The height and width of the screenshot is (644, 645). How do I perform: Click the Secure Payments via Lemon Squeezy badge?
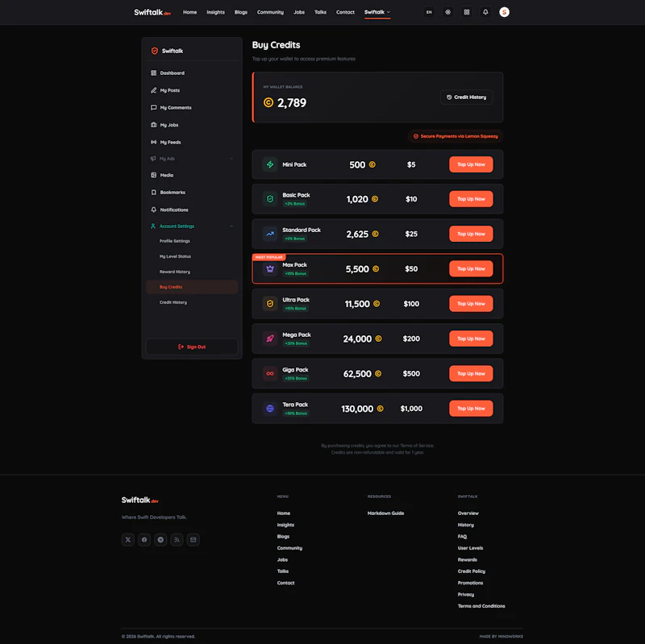point(456,136)
